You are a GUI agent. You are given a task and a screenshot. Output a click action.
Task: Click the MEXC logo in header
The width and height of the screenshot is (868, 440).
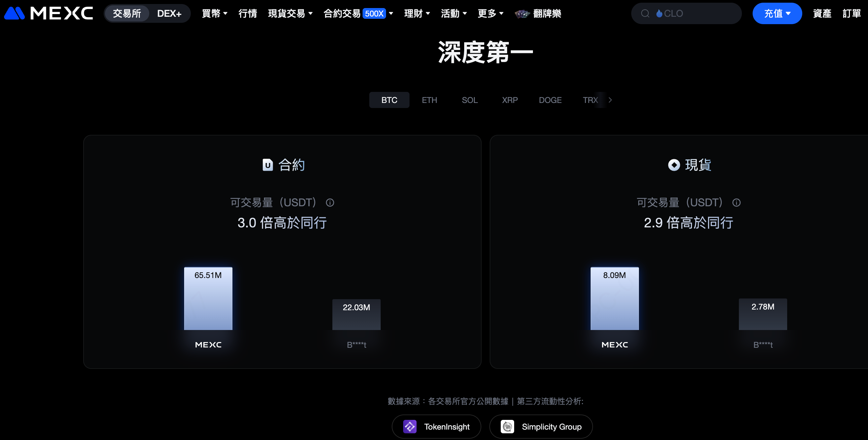click(49, 13)
